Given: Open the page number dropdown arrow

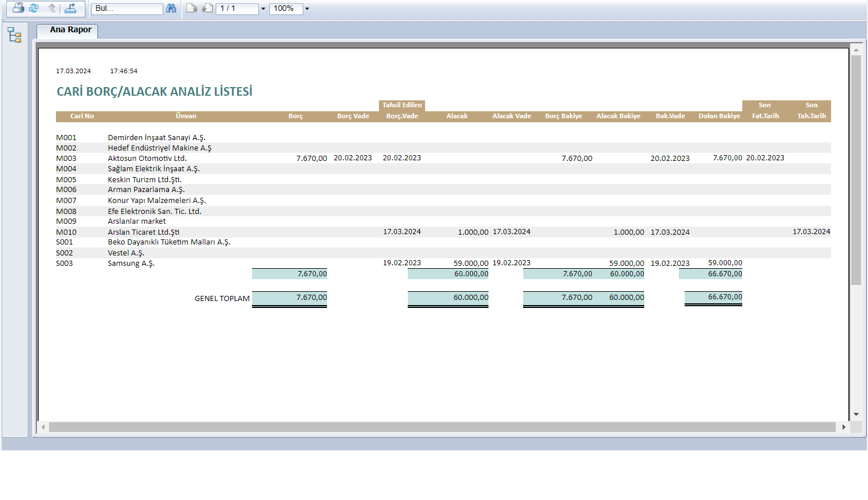Looking at the screenshot, I should pyautogui.click(x=264, y=9).
